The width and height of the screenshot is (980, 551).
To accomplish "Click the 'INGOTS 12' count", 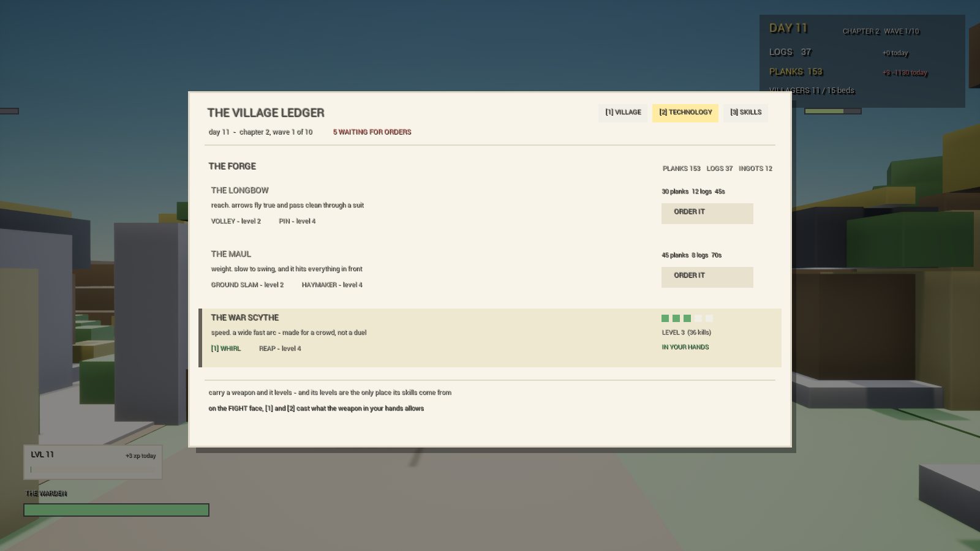I will pos(755,168).
